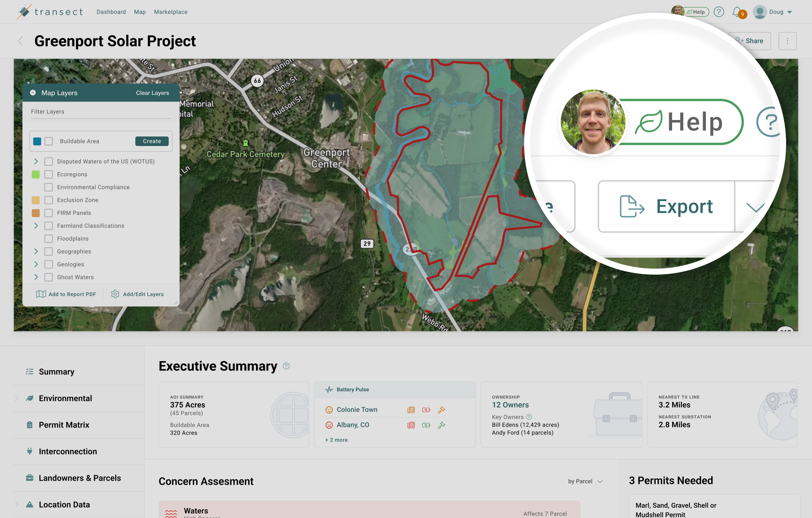Click the Colonie Town battery icon
812x518 pixels.
coord(426,410)
